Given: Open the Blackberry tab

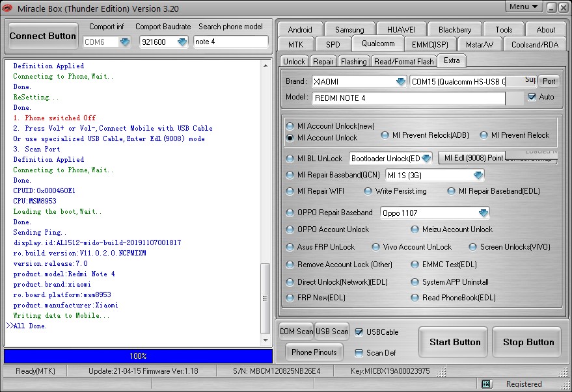Looking at the screenshot, I should (455, 29).
